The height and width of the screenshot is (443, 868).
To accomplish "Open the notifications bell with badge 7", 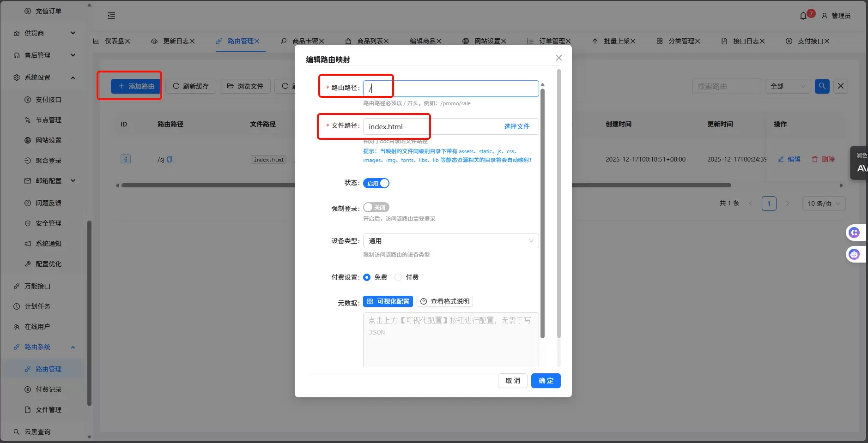I will [x=804, y=14].
